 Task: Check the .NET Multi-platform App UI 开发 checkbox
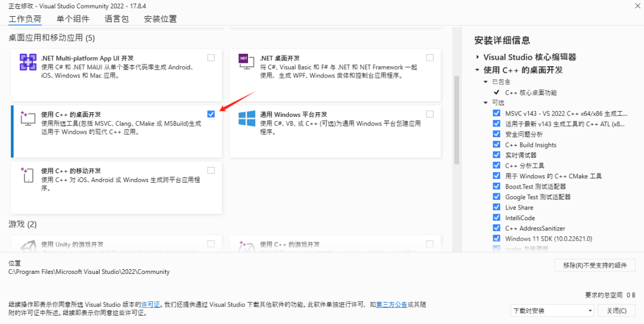tap(210, 57)
